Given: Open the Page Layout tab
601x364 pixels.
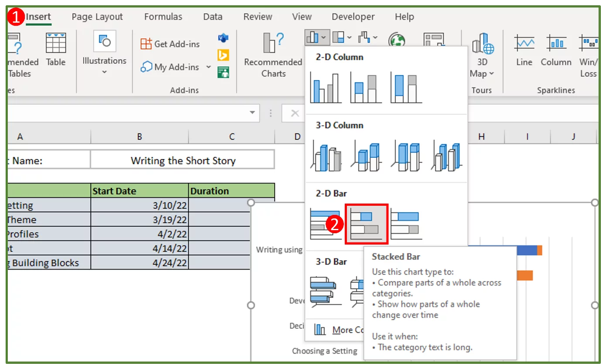Looking at the screenshot, I should click(97, 17).
